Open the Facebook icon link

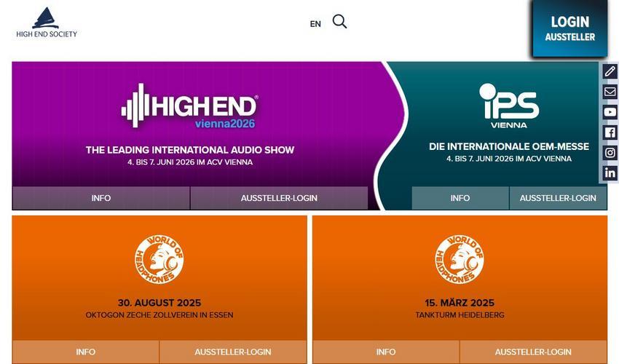(x=610, y=132)
